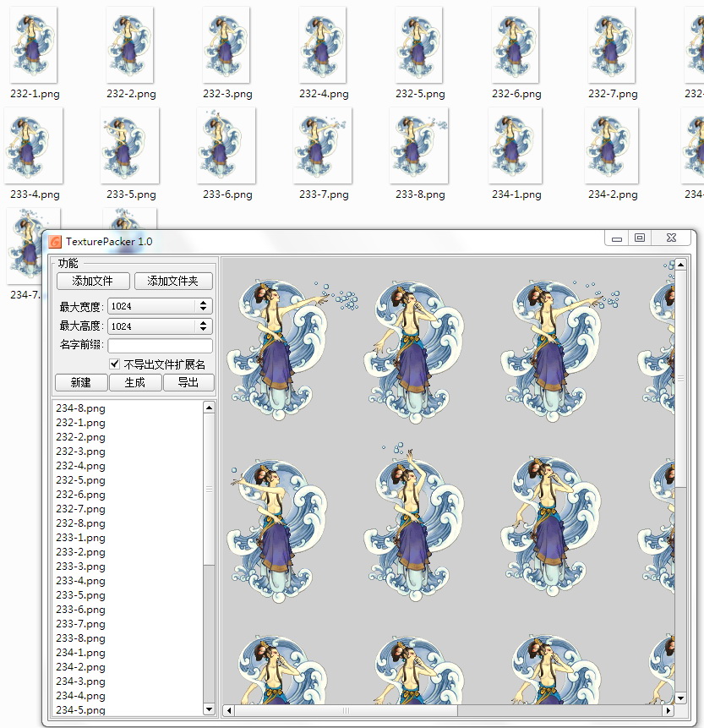The image size is (704, 728).
Task: Select 232-4.png in the file list
Action: pos(81,466)
